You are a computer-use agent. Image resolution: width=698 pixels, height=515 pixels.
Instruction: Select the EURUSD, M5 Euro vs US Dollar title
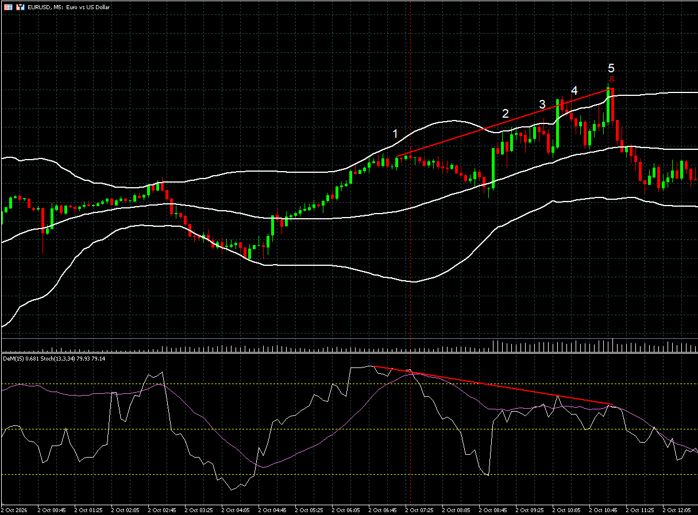point(68,7)
